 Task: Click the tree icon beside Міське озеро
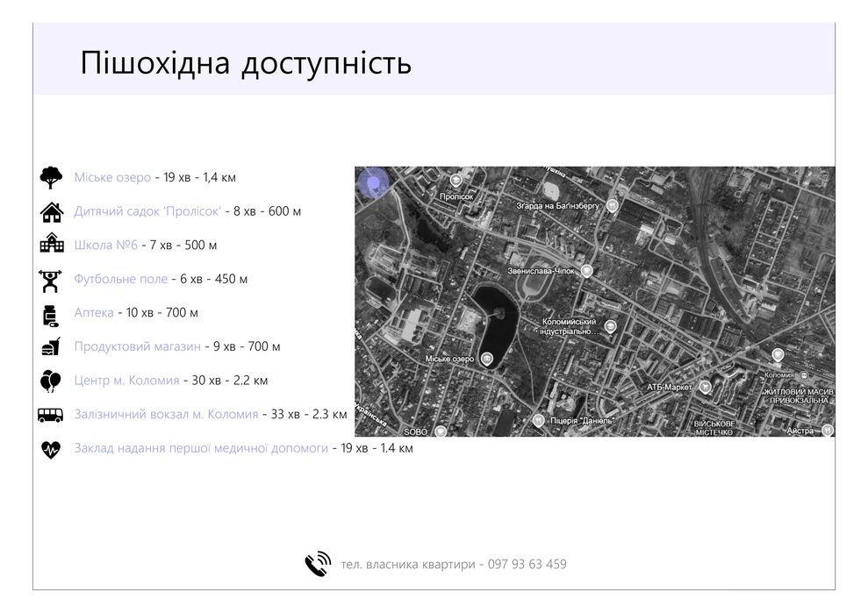click(51, 177)
